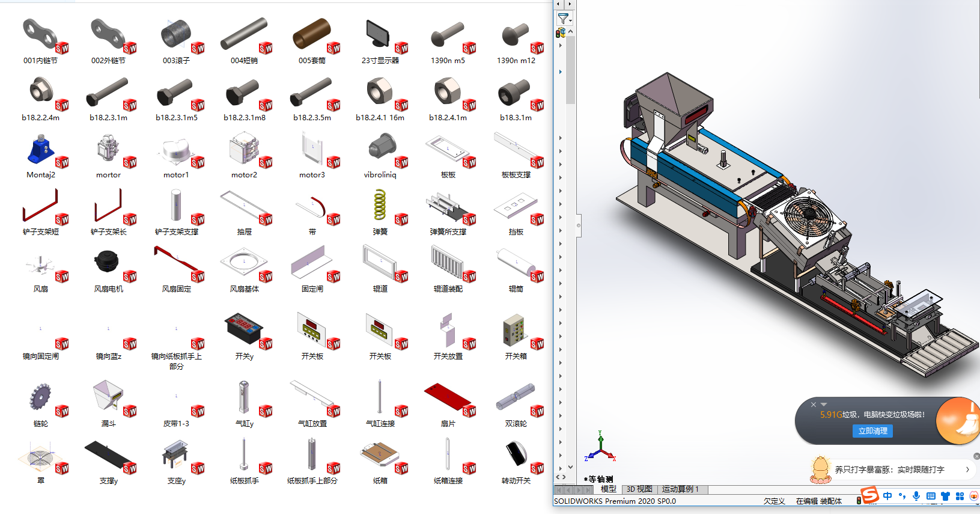Jump to last tab with scroll button

pyautogui.click(x=588, y=490)
